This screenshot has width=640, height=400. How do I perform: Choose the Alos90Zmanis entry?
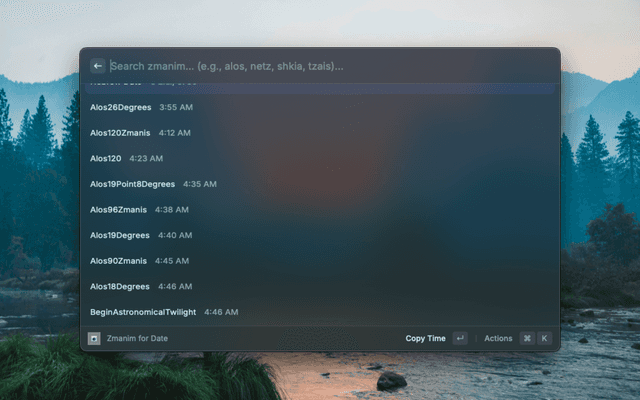pyautogui.click(x=118, y=260)
